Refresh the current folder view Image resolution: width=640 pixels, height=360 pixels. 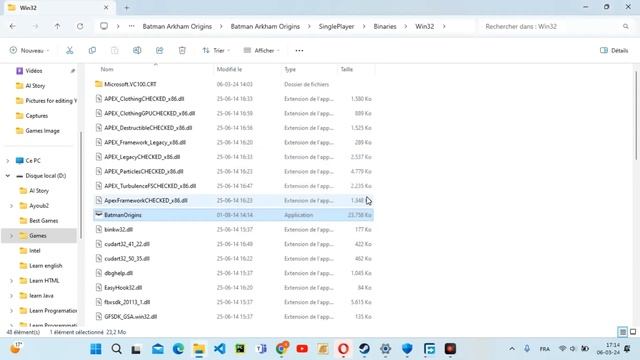coord(80,26)
